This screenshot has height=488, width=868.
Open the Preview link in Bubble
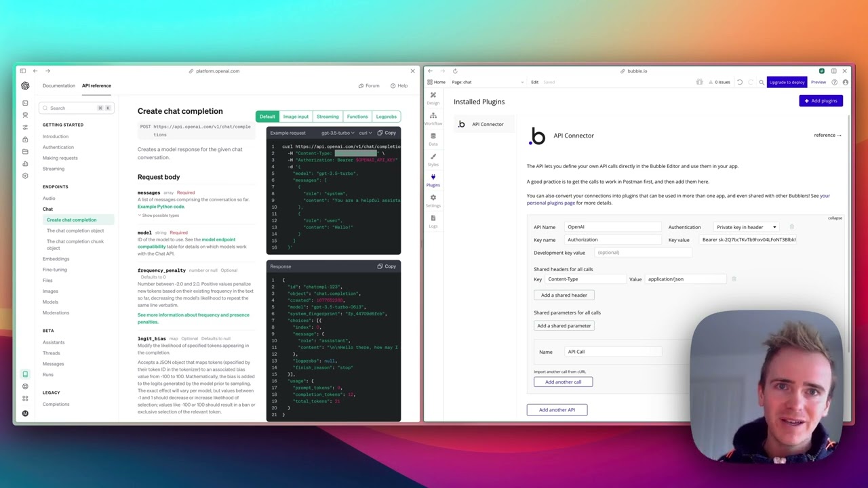818,82
